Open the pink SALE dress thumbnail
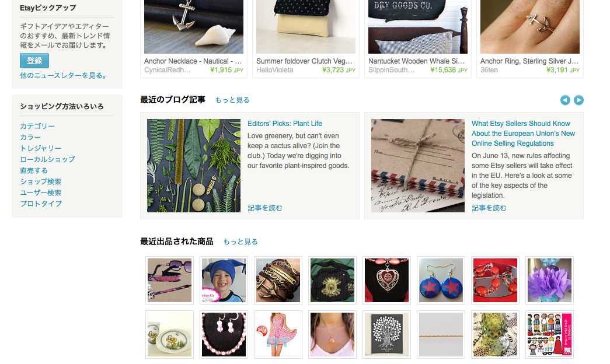This screenshot has height=364, width=610. point(278,334)
